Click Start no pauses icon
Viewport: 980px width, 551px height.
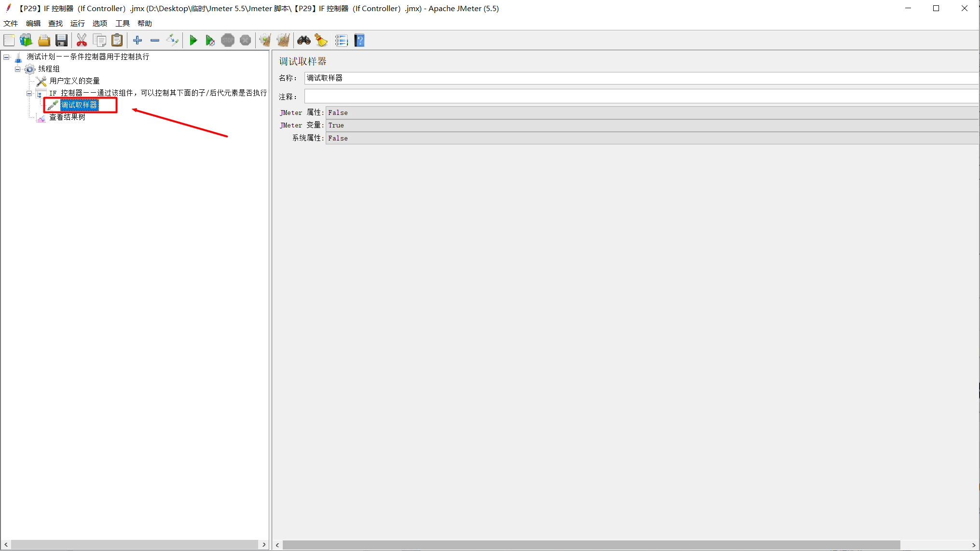pos(210,41)
